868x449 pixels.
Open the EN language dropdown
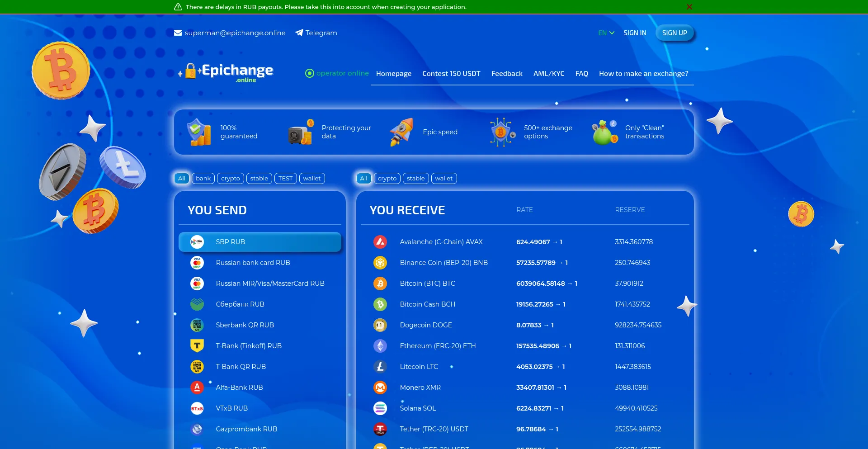click(606, 33)
